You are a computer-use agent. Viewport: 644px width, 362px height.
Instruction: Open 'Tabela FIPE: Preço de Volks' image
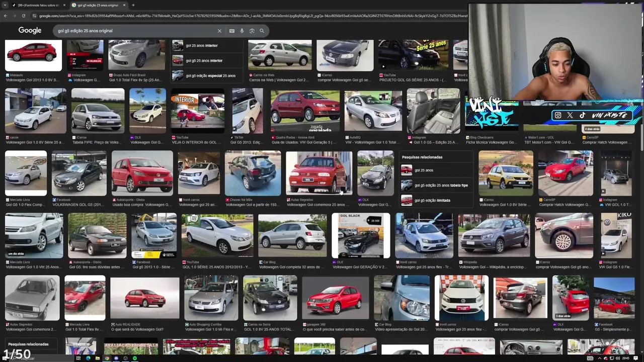click(x=98, y=111)
